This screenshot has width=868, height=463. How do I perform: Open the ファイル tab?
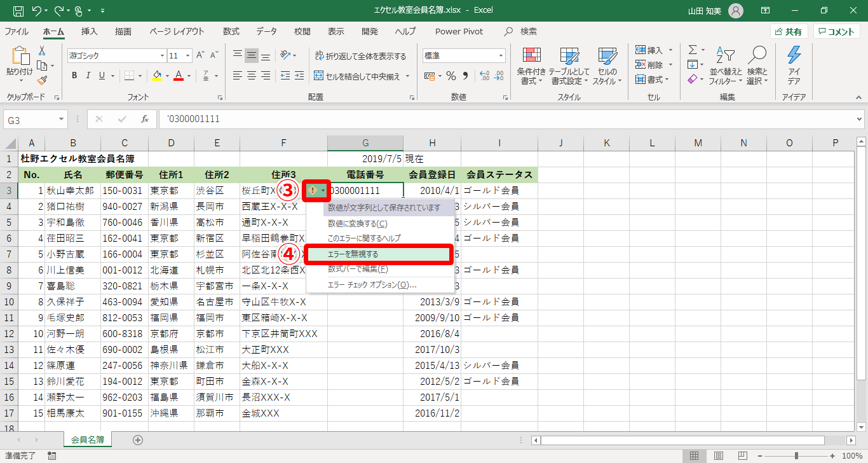[17, 31]
